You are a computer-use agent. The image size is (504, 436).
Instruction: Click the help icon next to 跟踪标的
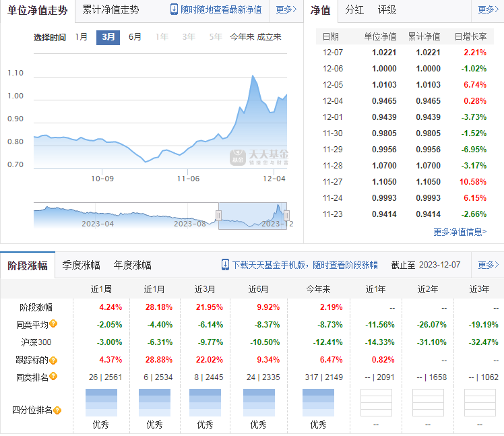tap(53, 360)
